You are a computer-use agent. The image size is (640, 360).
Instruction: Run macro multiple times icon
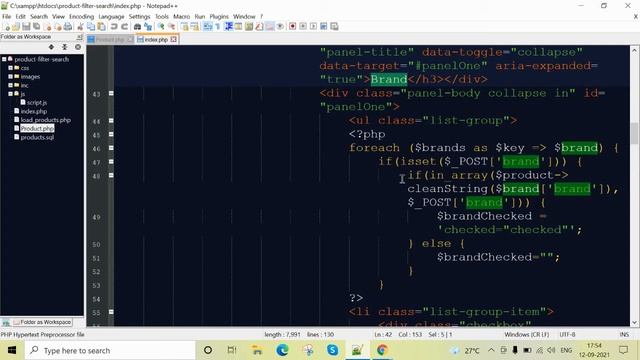[x=324, y=27]
